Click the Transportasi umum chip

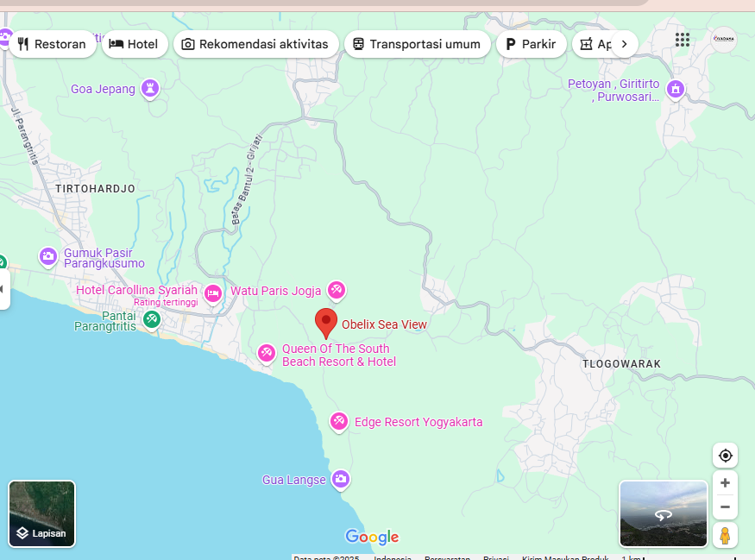(x=417, y=44)
